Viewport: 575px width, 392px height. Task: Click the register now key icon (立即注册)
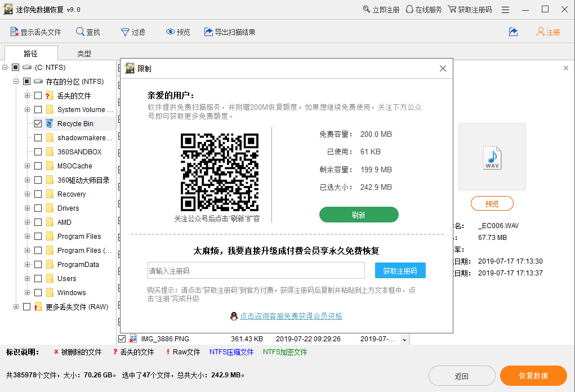[366, 9]
